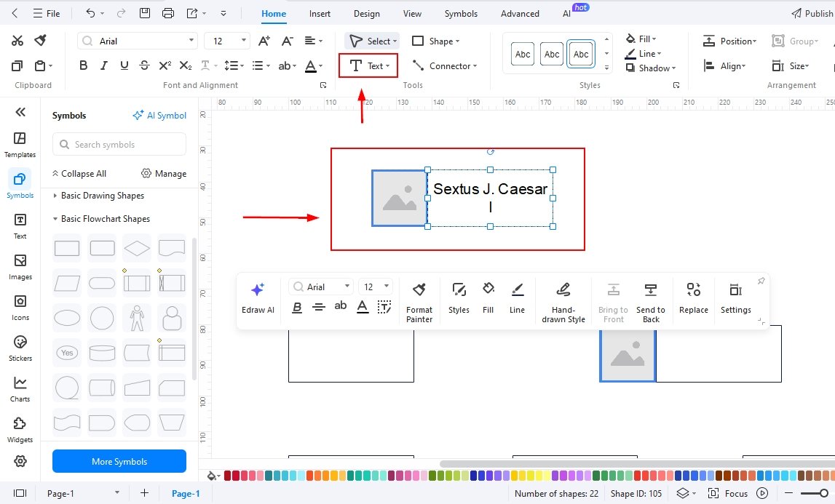Click the add page plus icon

(x=144, y=493)
